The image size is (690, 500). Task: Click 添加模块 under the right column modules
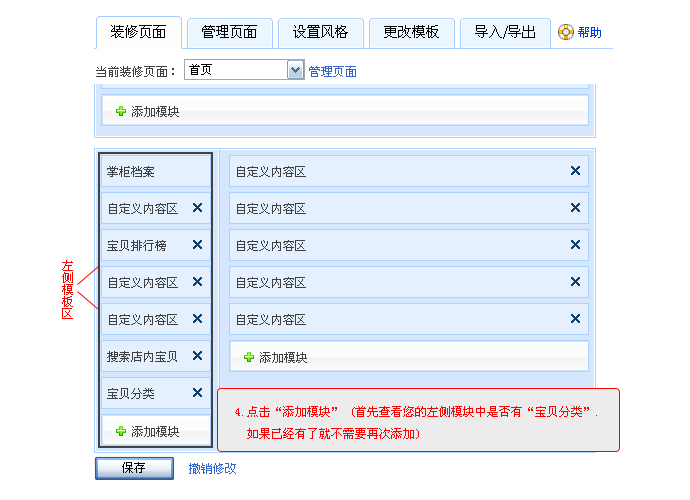click(x=275, y=357)
